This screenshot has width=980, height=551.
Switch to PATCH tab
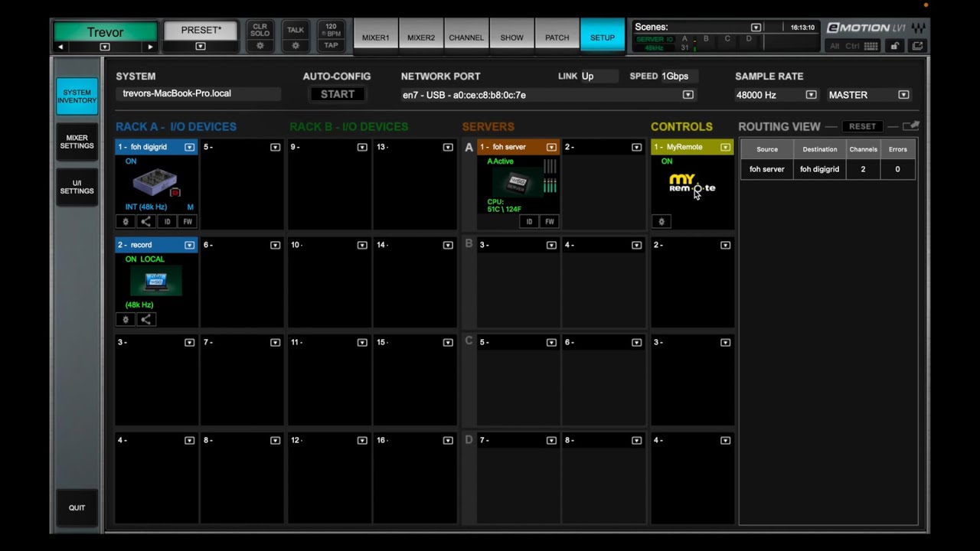[x=557, y=36]
